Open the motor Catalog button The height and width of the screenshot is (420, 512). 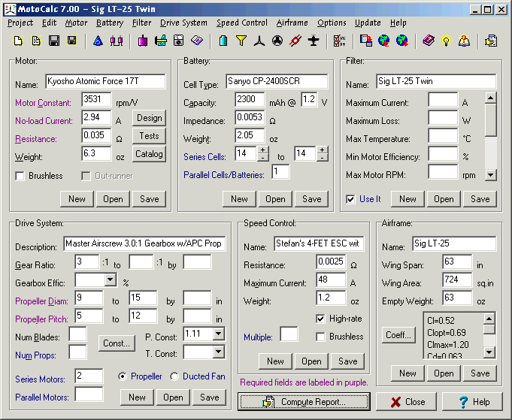click(x=149, y=154)
